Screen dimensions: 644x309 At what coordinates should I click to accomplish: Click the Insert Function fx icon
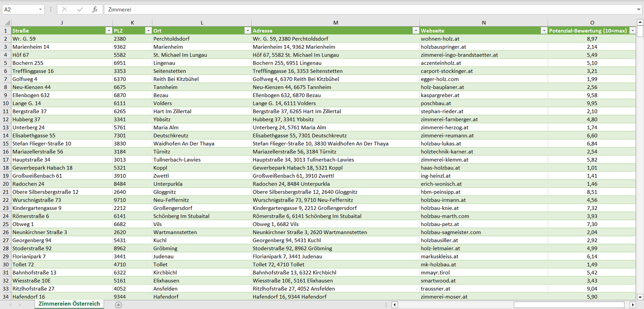coord(94,9)
